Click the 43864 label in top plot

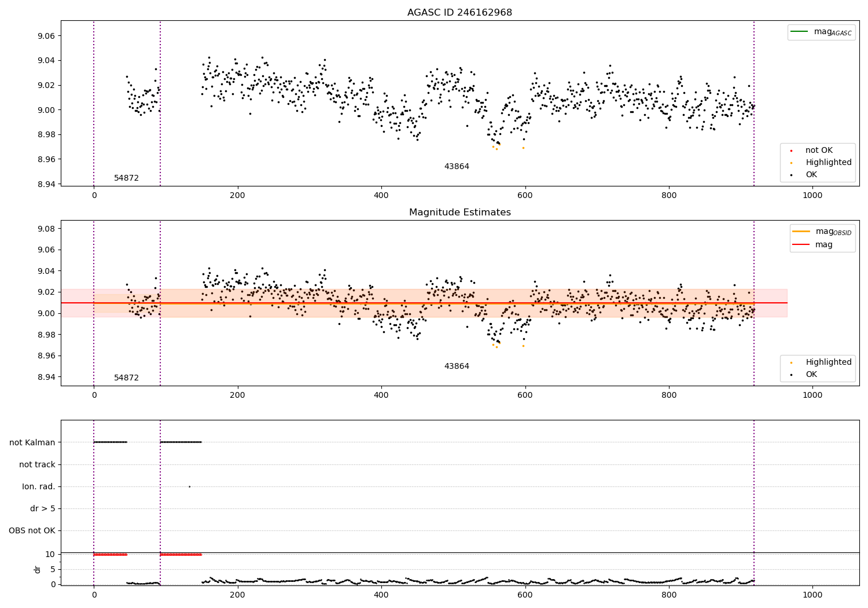(457, 166)
